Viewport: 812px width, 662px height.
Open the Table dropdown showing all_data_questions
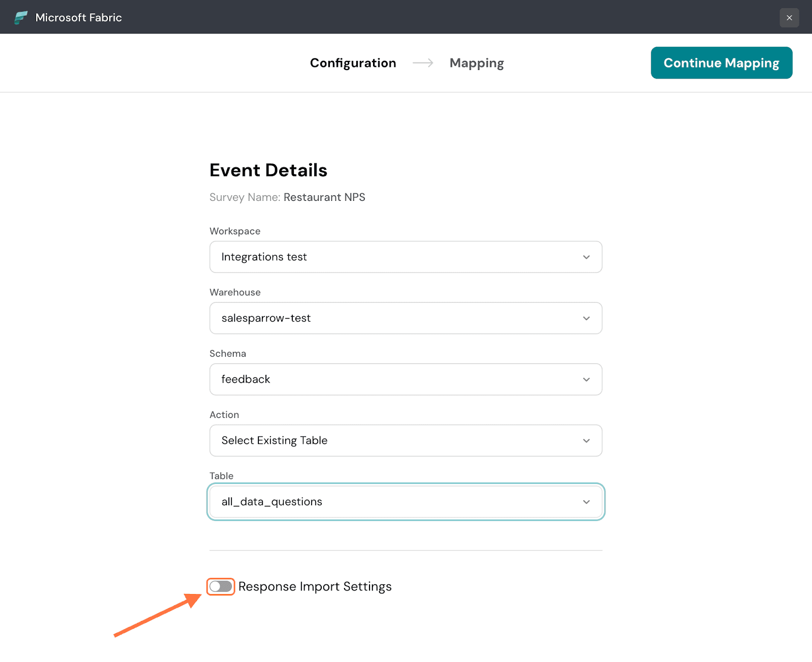[x=396, y=502]
